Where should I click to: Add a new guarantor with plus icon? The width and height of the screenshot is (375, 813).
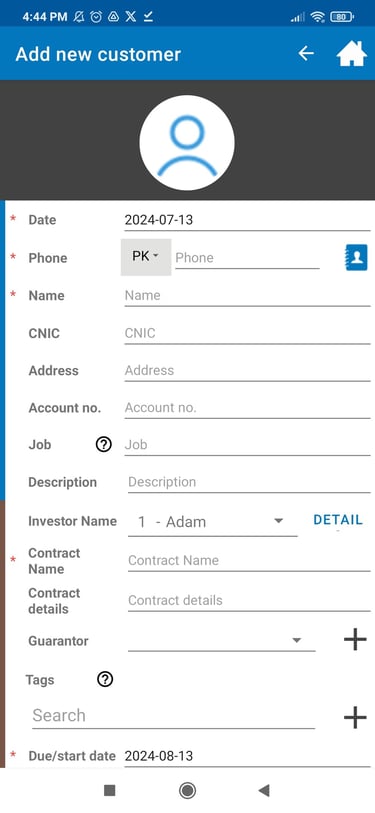[x=355, y=640]
